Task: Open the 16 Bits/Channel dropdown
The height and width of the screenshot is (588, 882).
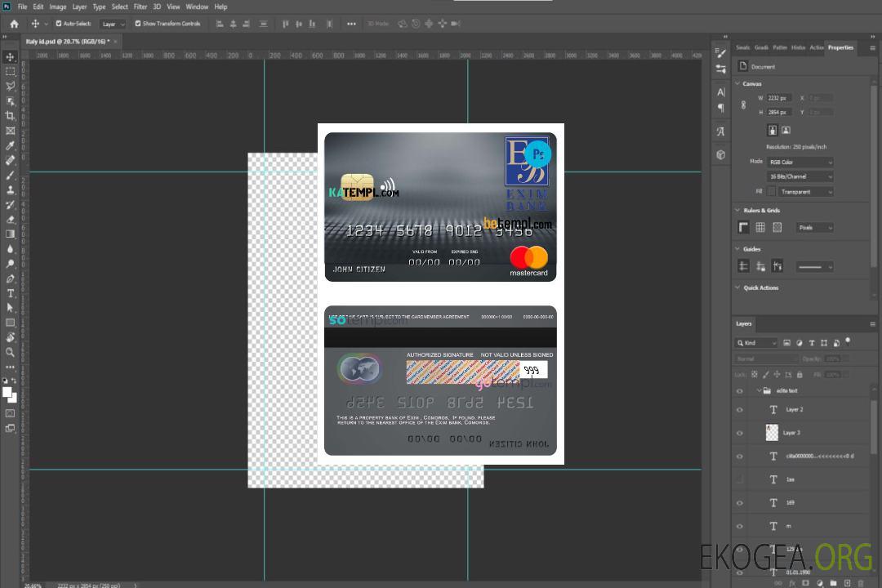Action: [x=800, y=176]
